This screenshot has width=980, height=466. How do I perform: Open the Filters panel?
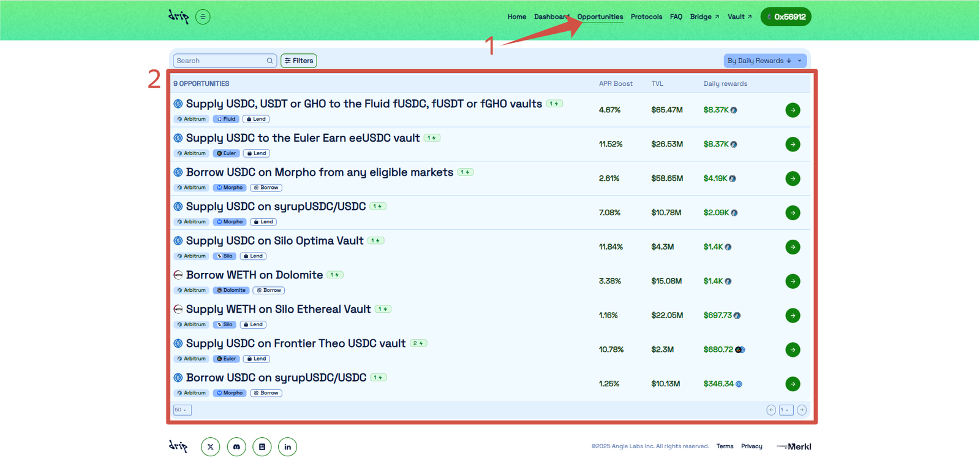(x=299, y=61)
